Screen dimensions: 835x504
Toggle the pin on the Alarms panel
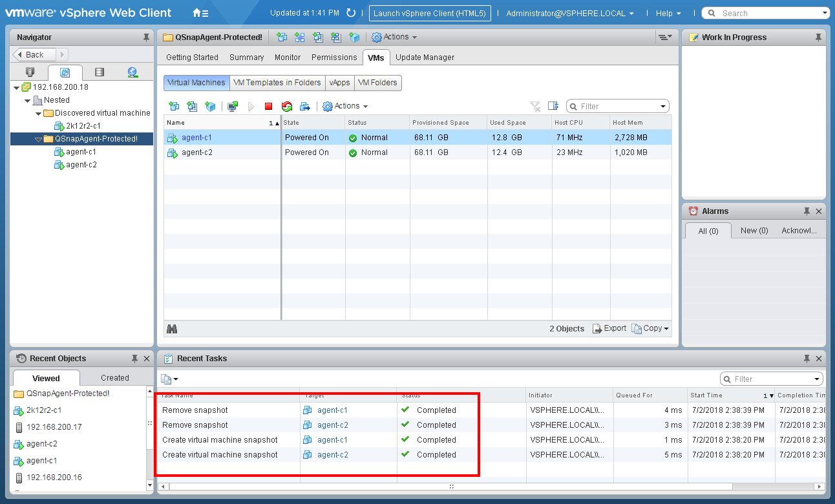pyautogui.click(x=807, y=211)
